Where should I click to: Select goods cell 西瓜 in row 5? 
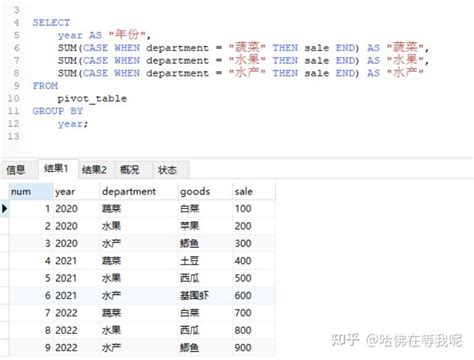205,278
